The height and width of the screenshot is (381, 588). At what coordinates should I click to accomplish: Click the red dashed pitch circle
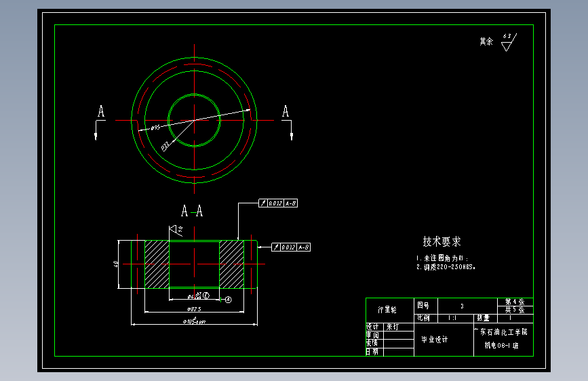click(194, 64)
